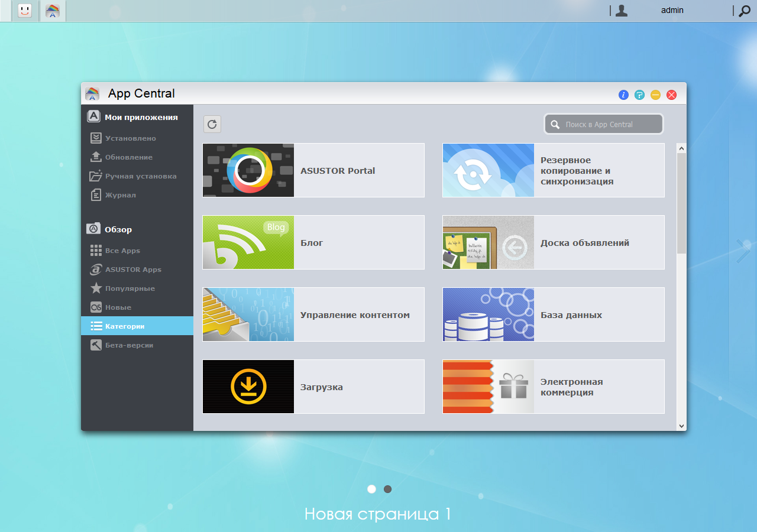Show Популярные apps

click(x=137, y=288)
